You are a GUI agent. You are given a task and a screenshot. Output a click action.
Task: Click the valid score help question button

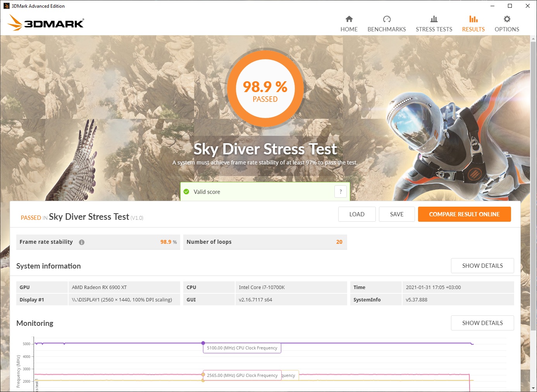(x=341, y=192)
